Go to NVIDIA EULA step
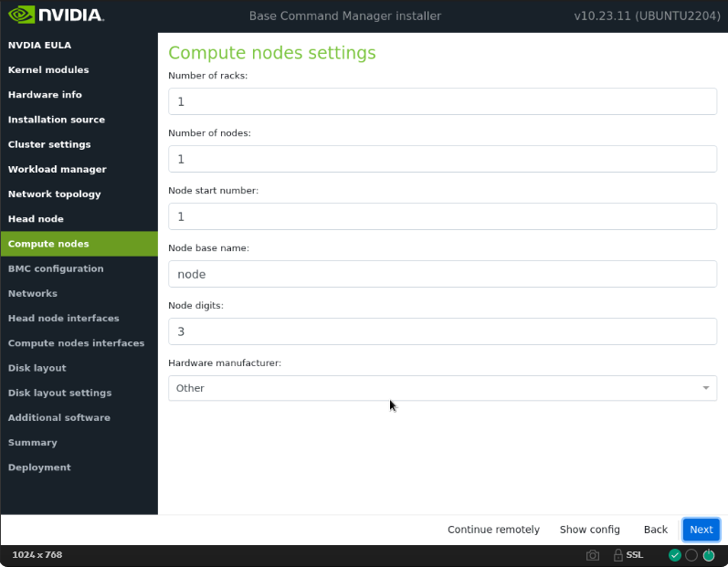This screenshot has height=567, width=728. [39, 45]
